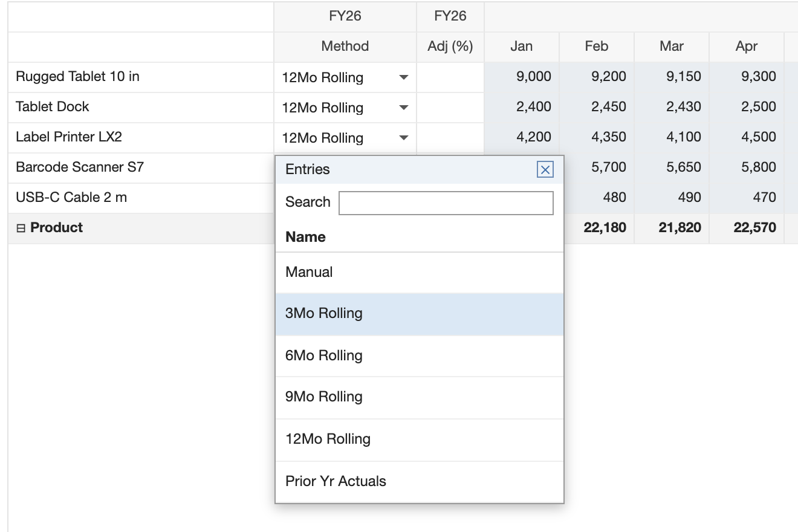Click the Apr column header
Screen dimensions: 798x532
point(747,47)
